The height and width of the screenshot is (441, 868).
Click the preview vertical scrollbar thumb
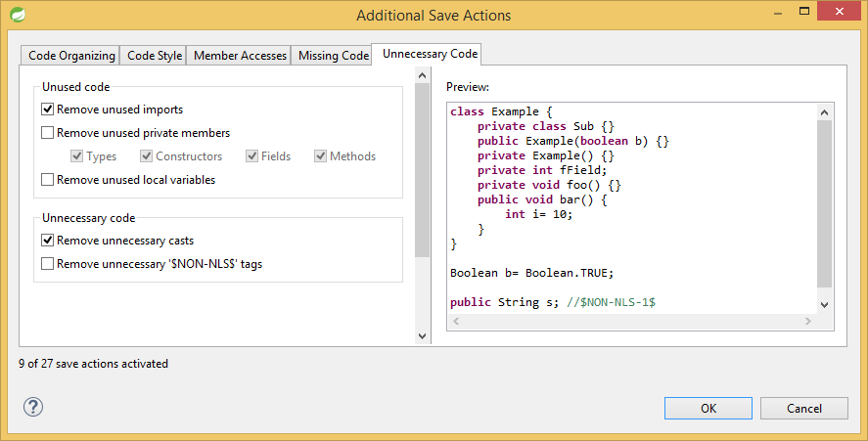click(824, 203)
